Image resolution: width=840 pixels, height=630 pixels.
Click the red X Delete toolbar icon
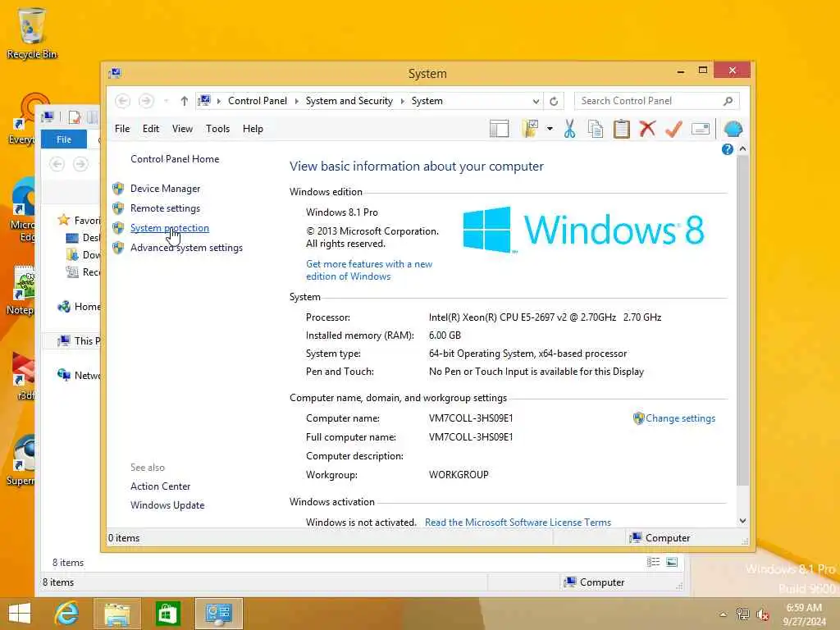click(x=647, y=129)
